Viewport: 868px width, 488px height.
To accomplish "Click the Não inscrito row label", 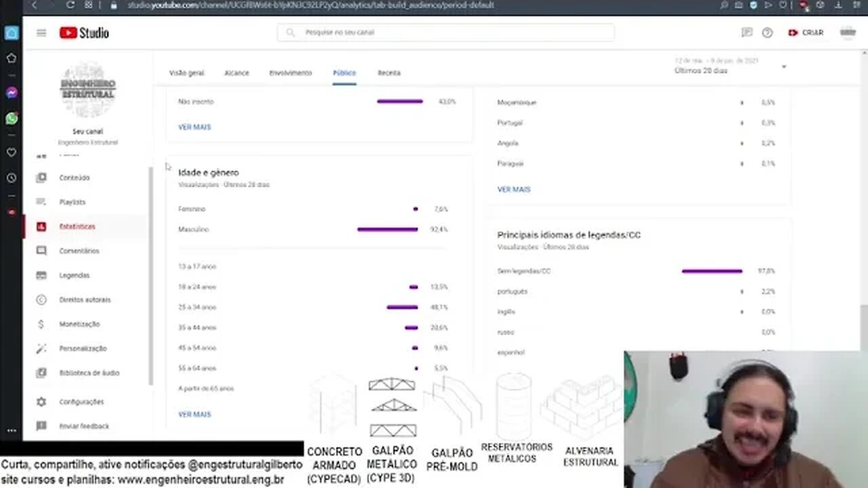I will point(196,102).
